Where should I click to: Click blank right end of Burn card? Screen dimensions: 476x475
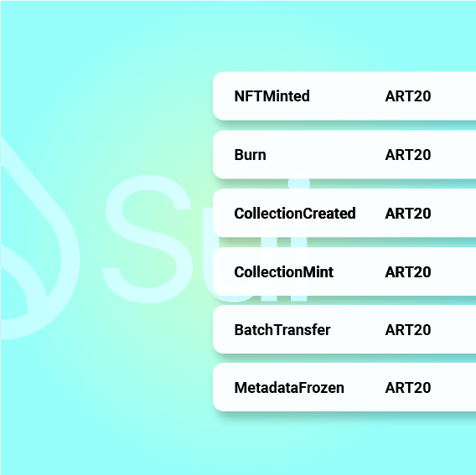455,154
